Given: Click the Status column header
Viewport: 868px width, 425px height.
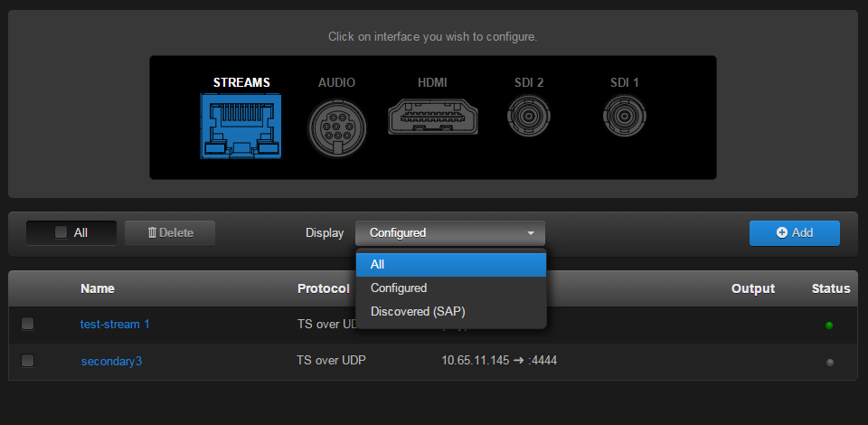Looking at the screenshot, I should (830, 288).
